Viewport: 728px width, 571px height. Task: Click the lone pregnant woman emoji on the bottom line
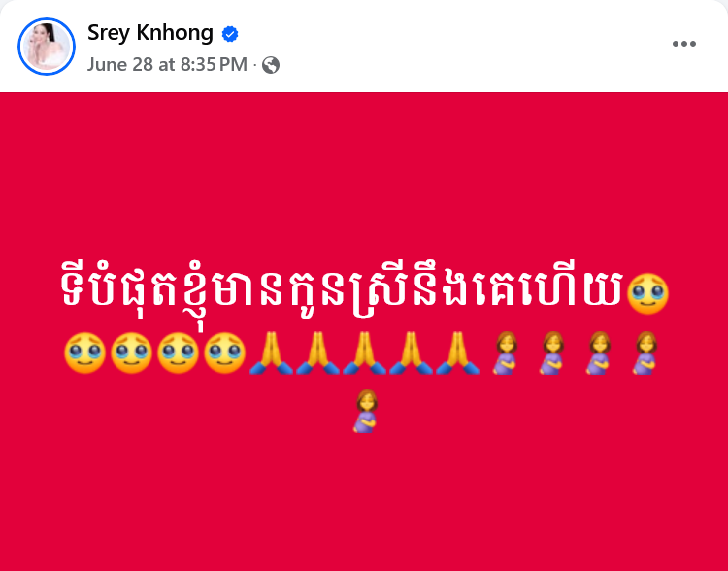pyautogui.click(x=365, y=411)
